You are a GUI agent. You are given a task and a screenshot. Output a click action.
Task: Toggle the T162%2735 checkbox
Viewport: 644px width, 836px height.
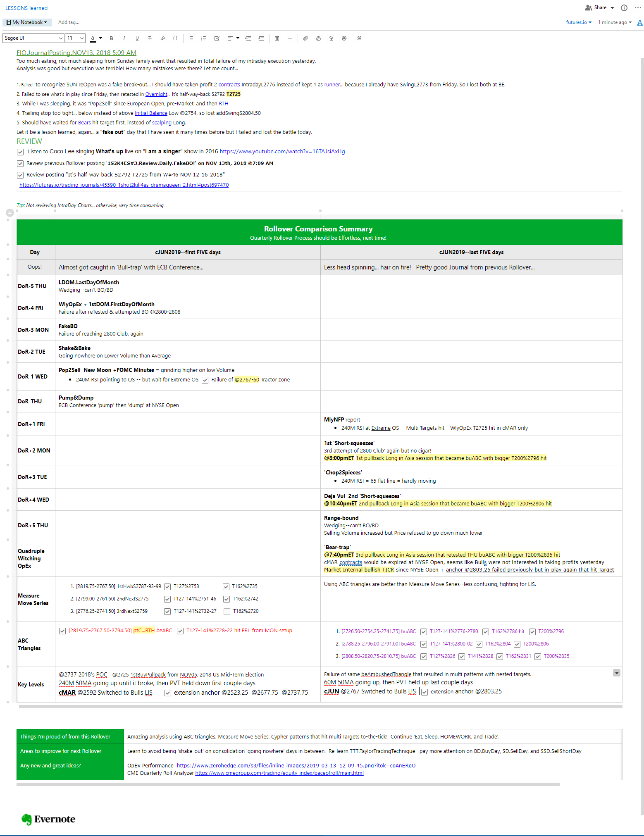(226, 587)
